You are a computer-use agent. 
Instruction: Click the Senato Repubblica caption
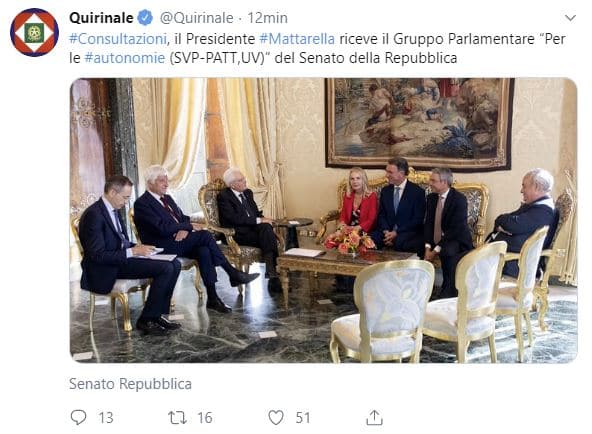click(130, 384)
